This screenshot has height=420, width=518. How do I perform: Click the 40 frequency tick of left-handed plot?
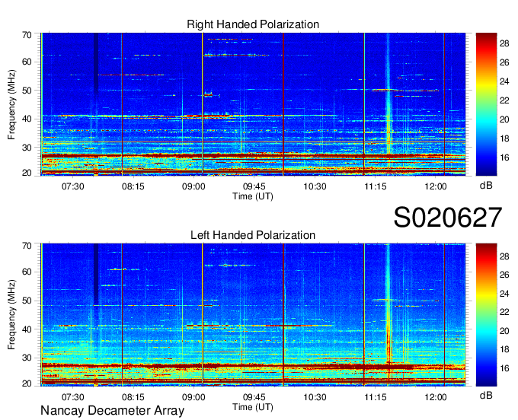tap(27, 329)
